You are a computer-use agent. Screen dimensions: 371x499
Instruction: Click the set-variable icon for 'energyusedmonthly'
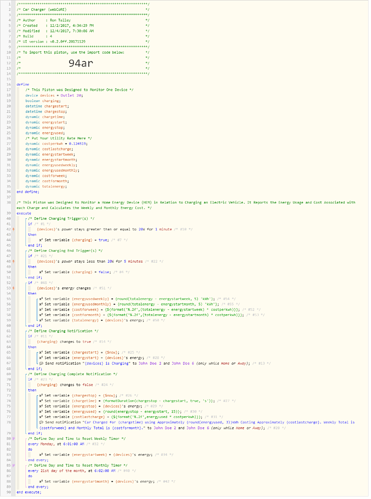[x=41, y=304]
